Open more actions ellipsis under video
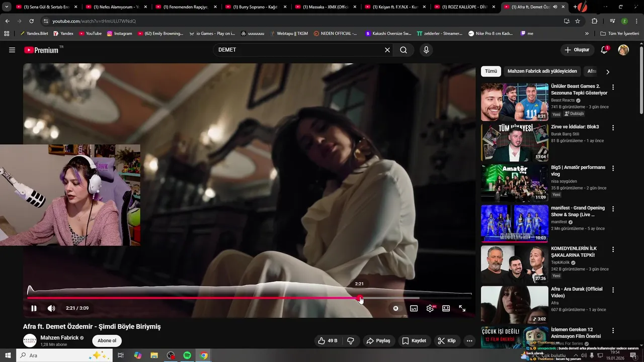The height and width of the screenshot is (362, 644). (469, 340)
